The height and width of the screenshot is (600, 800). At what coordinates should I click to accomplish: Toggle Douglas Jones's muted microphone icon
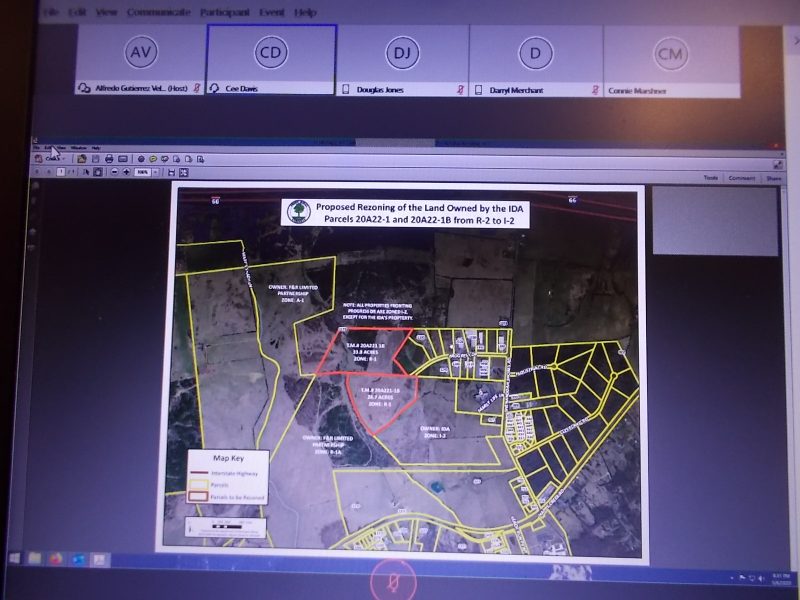pos(459,89)
